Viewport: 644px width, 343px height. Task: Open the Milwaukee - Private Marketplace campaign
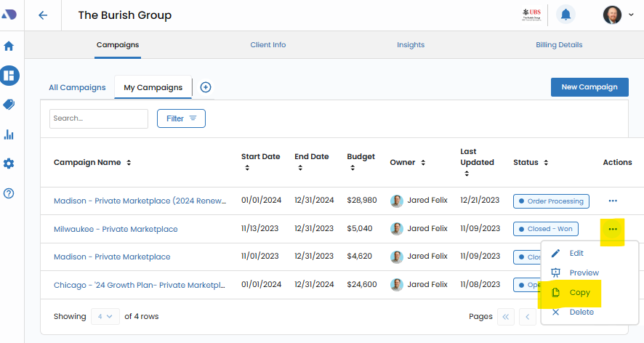click(116, 229)
